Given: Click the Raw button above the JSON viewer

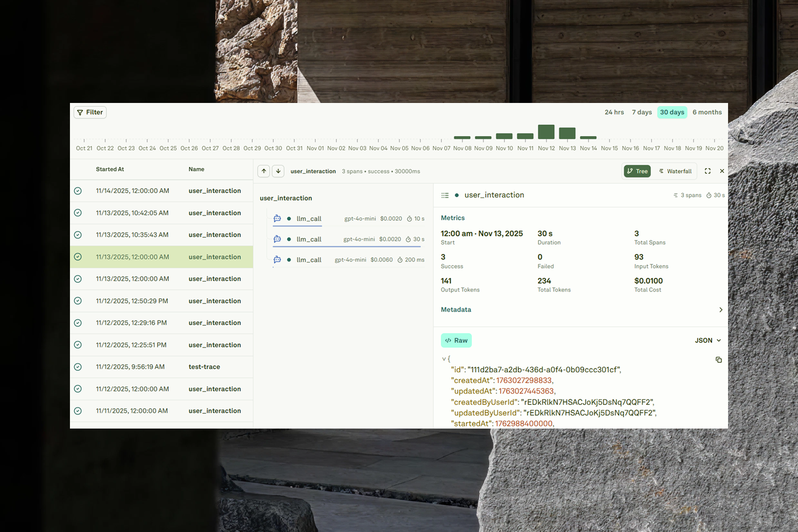Looking at the screenshot, I should (x=456, y=340).
